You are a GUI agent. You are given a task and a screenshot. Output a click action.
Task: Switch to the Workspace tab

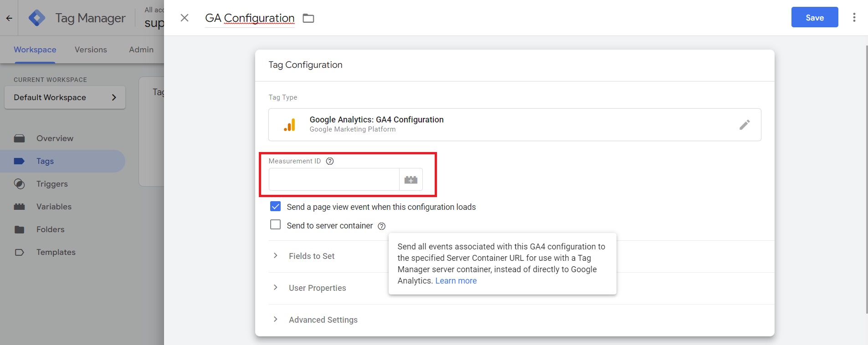point(35,50)
